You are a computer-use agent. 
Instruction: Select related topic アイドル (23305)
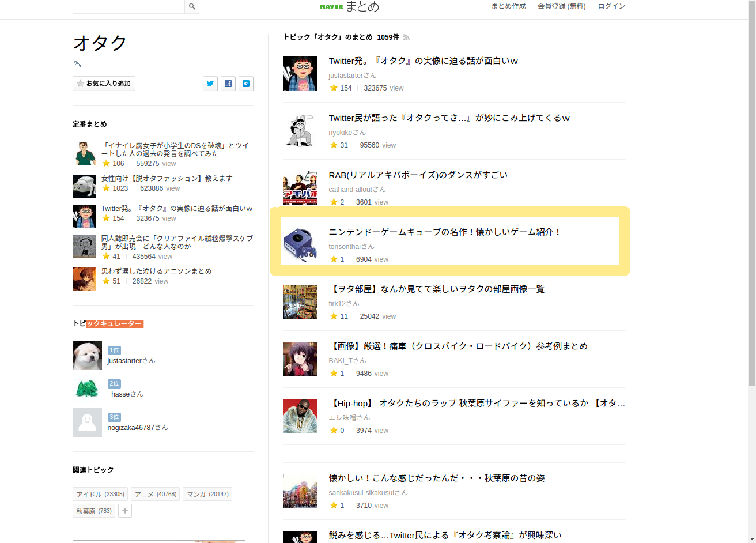(x=100, y=494)
